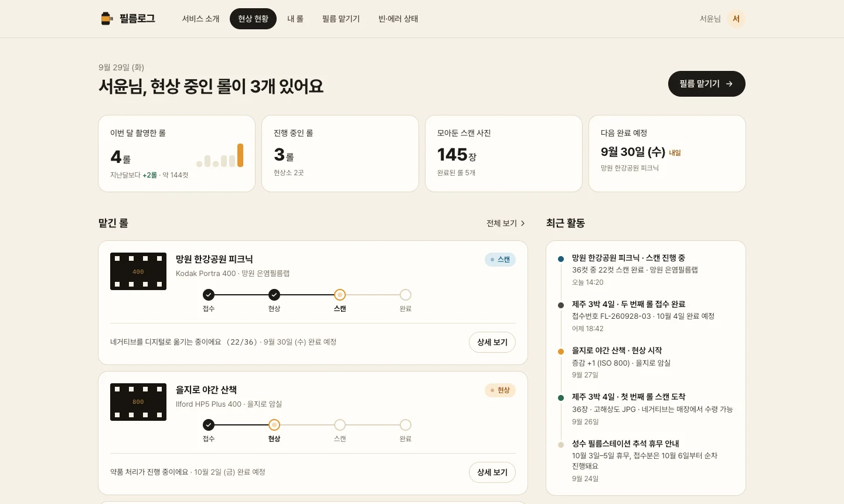
Task: Click the blue 스캔 status badge
Action: coord(500,260)
